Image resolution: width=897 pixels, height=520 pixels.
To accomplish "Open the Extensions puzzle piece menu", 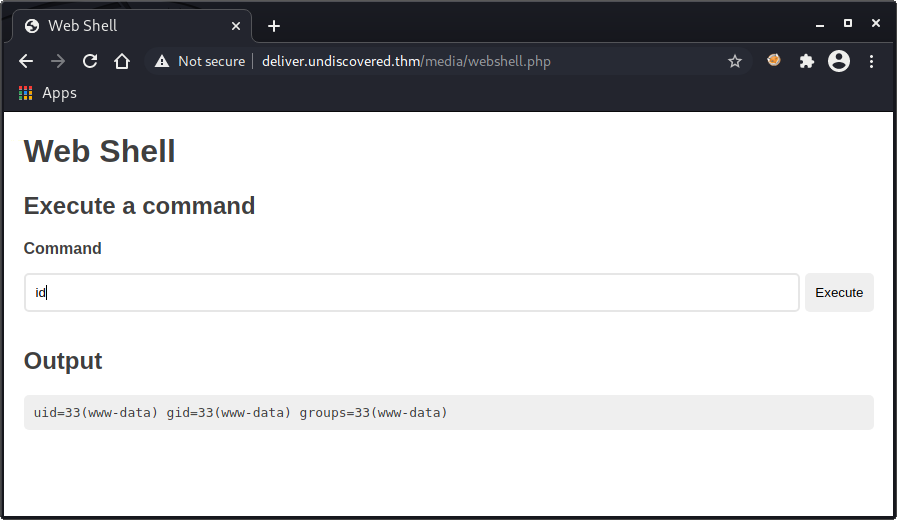I will [806, 61].
